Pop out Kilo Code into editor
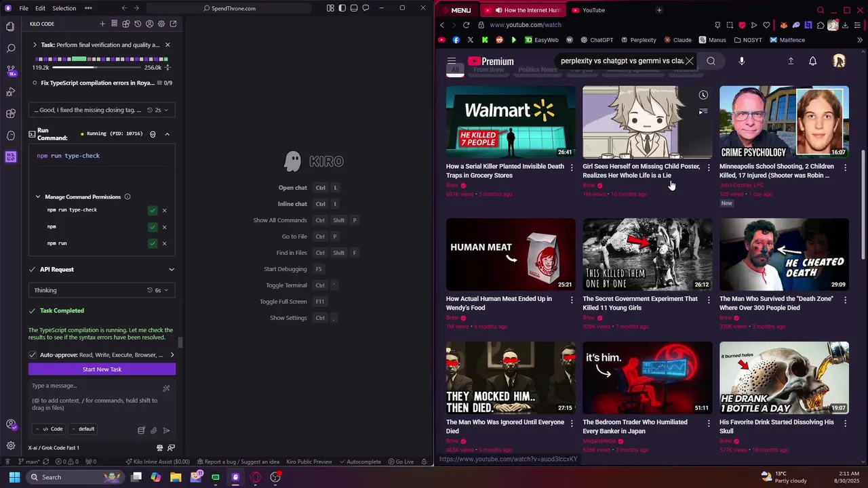868x488 pixels. tap(173, 24)
